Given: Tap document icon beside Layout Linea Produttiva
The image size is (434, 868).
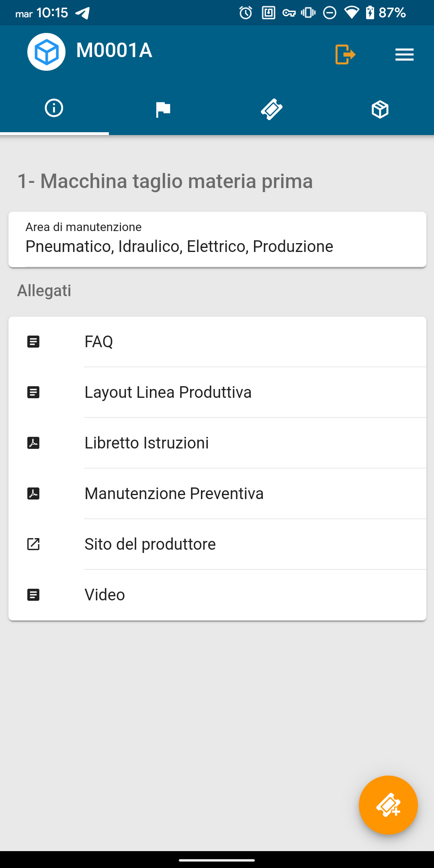Looking at the screenshot, I should point(33,392).
